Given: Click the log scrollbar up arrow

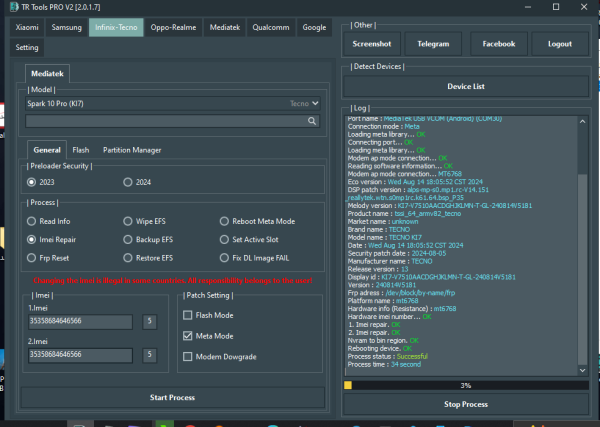Looking at the screenshot, I should coord(582,122).
